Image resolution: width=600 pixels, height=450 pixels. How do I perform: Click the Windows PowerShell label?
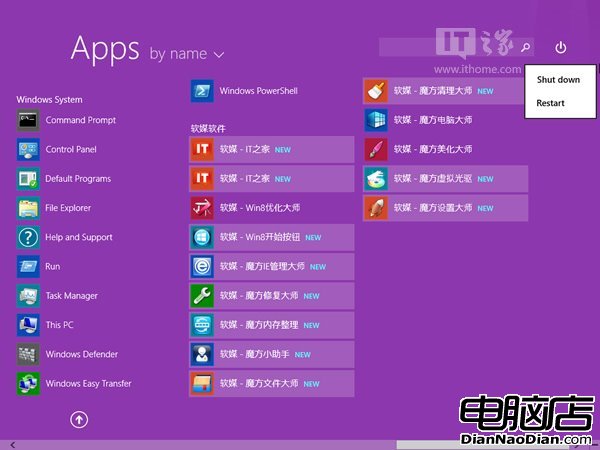tap(259, 91)
